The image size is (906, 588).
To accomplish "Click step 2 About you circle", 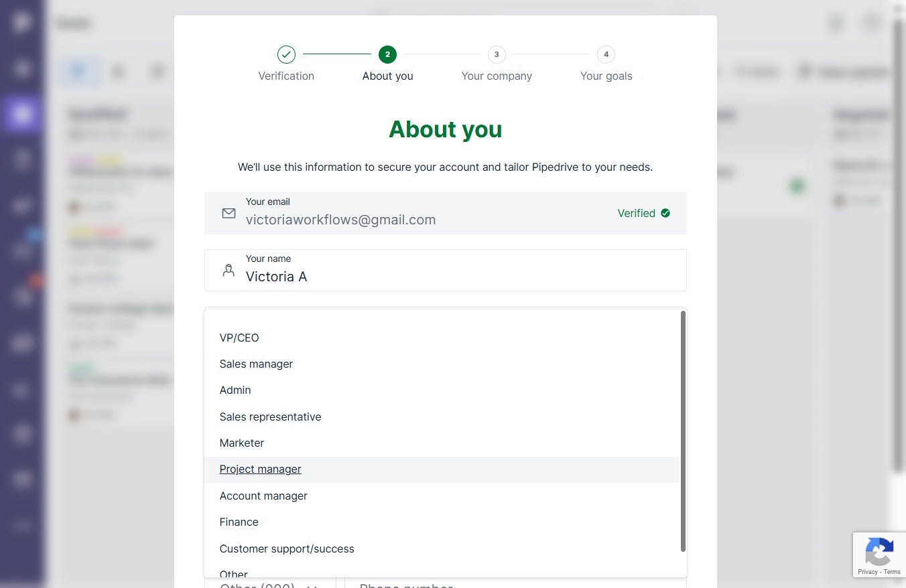I will coord(387,54).
